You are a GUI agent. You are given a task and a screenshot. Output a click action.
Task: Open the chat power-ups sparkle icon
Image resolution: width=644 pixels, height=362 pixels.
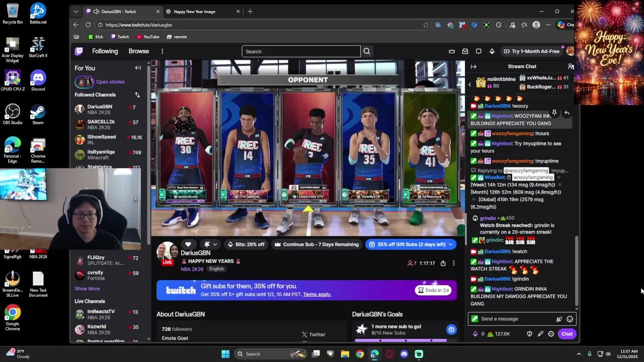559,319
